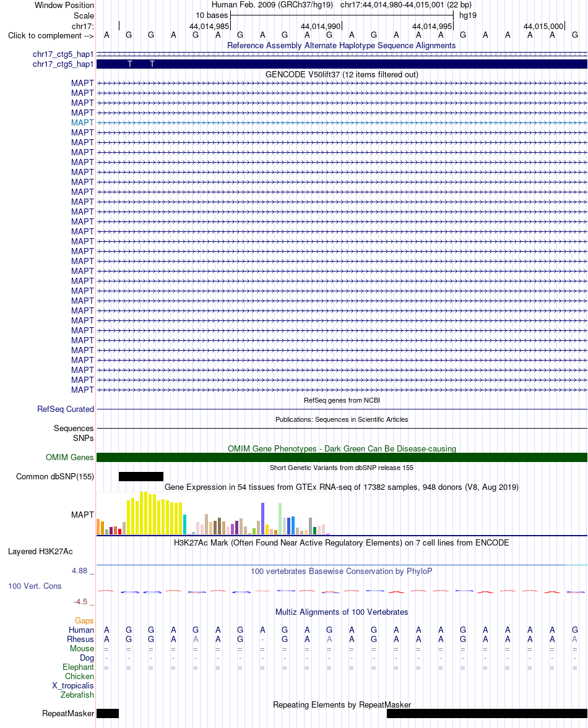Click the hg19 assembly label
Viewport: 588px width, 728px height.
click(x=468, y=15)
